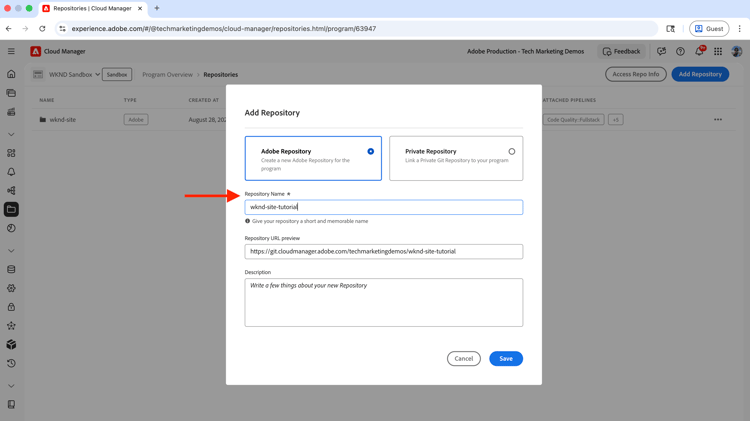Click the wknd-site folder icon
The image size is (750, 421).
pyautogui.click(x=43, y=120)
